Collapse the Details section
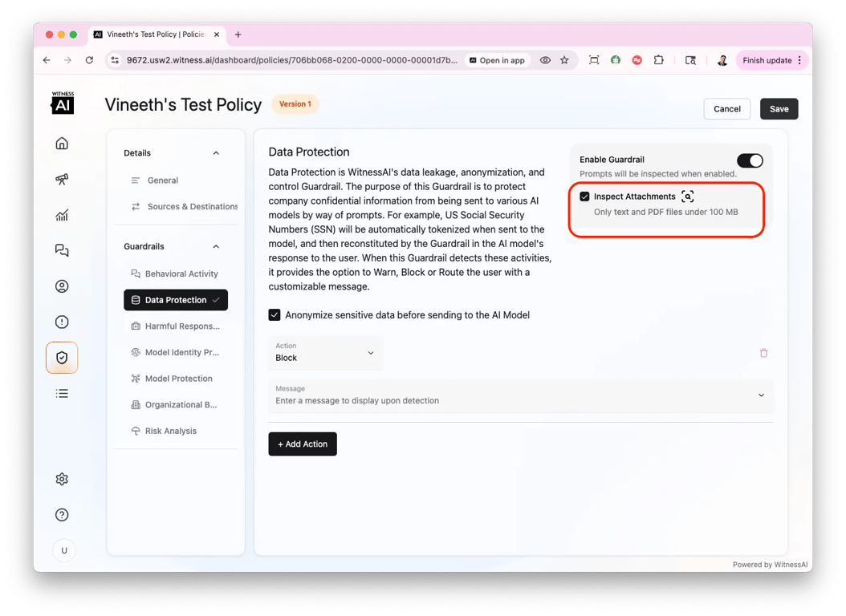Image resolution: width=846 pixels, height=616 pixels. (216, 153)
